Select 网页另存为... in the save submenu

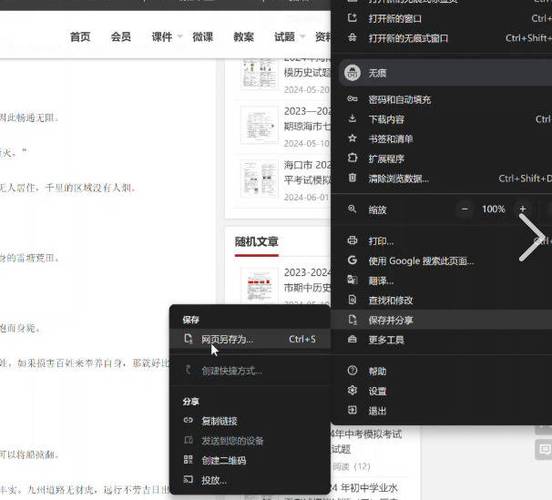click(x=250, y=339)
